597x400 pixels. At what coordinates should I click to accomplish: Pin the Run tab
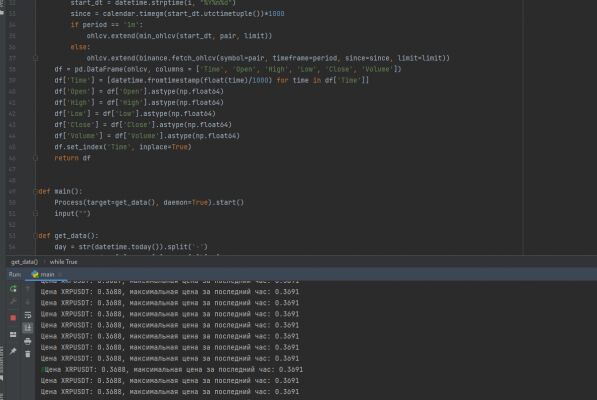13,351
